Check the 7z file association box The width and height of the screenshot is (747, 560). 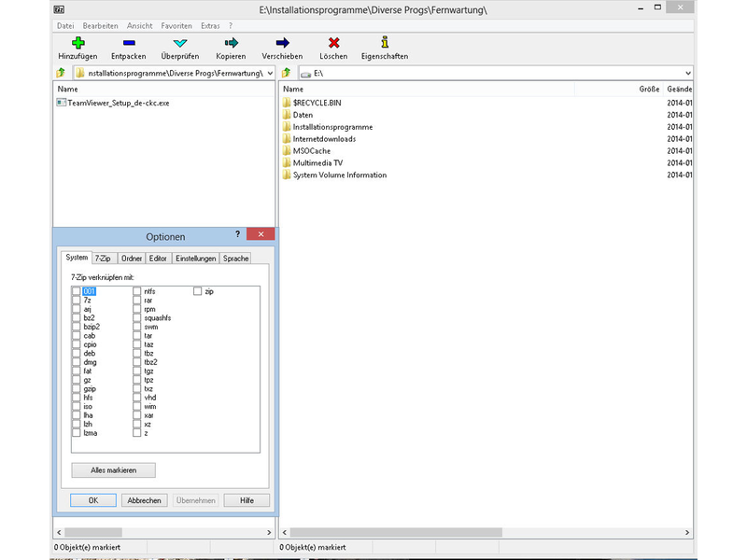(x=77, y=300)
